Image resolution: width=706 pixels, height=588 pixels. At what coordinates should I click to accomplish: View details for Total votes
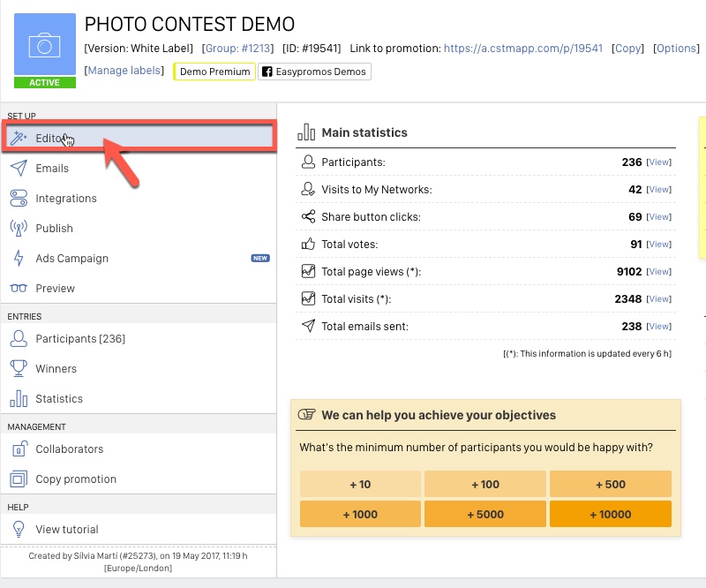(x=659, y=245)
